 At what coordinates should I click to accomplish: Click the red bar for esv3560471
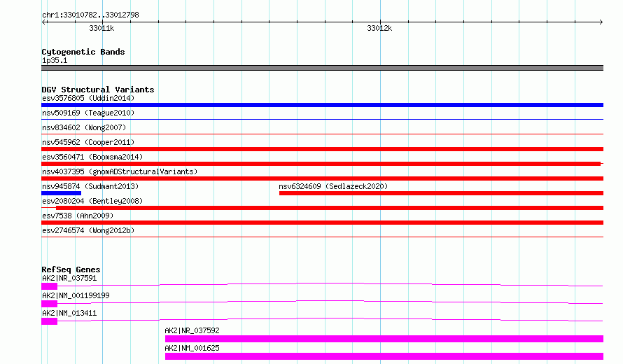[321, 164]
